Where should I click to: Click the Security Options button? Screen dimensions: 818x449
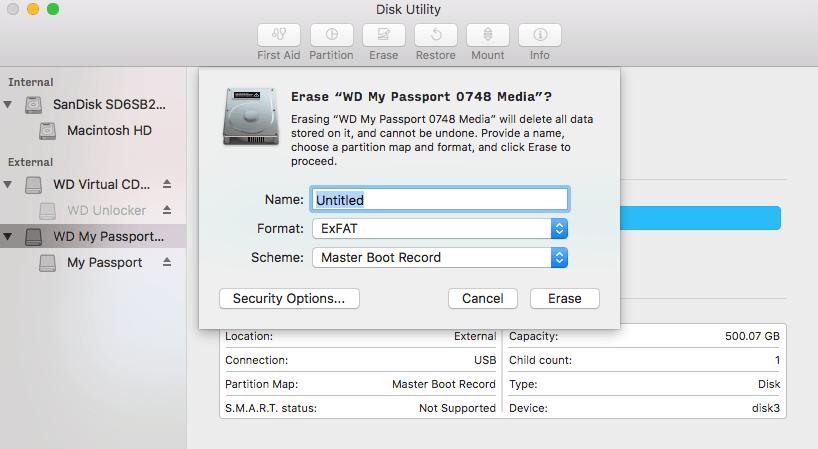click(289, 298)
